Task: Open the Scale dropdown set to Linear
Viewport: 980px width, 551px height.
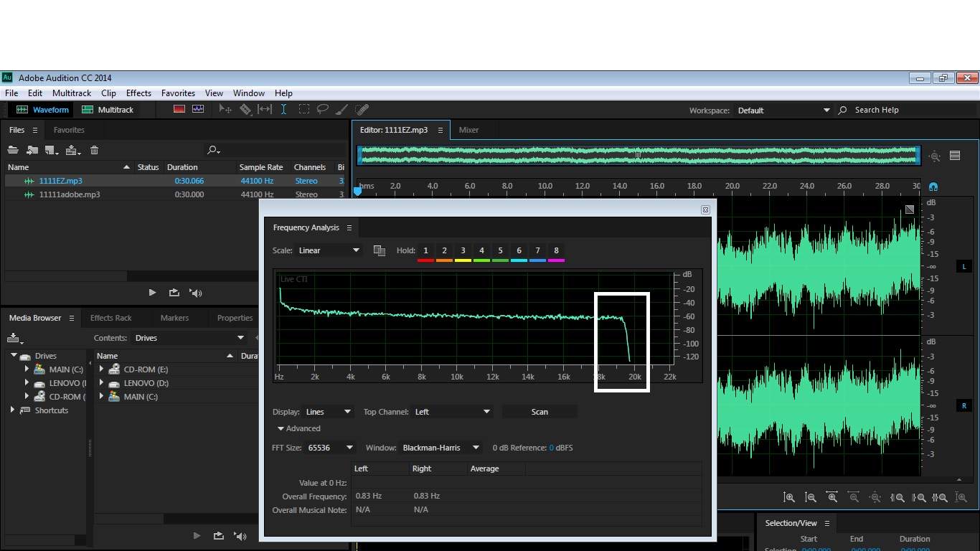Action: [329, 250]
